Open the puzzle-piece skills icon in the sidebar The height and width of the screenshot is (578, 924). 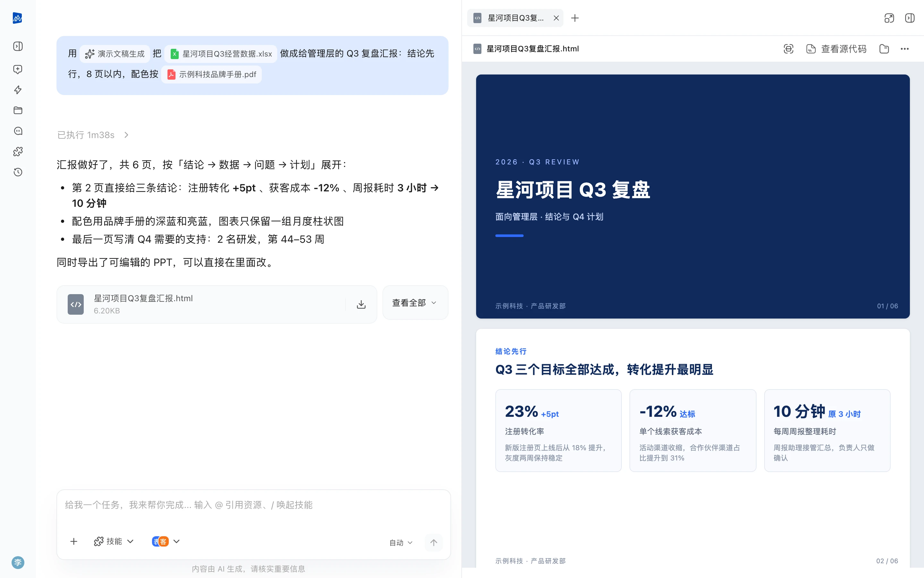point(18,152)
